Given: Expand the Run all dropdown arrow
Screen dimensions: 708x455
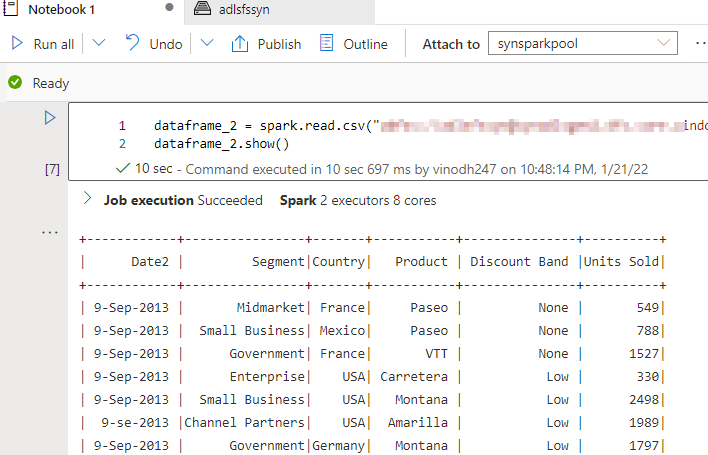Looking at the screenshot, I should pyautogui.click(x=98, y=44).
